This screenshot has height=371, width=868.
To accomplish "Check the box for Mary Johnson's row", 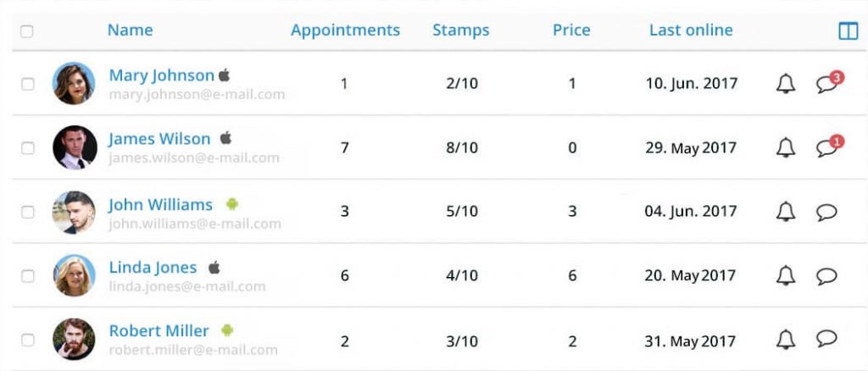I will coord(28,84).
